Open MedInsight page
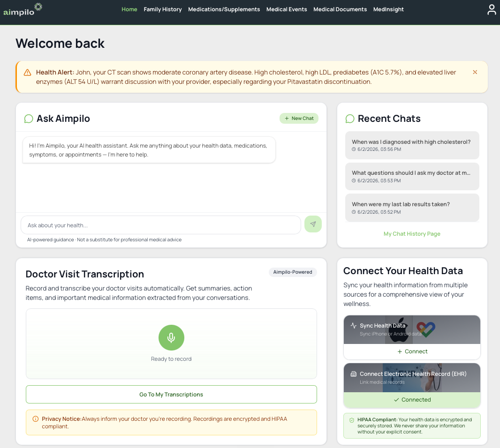Image resolution: width=500 pixels, height=448 pixels. [388, 9]
